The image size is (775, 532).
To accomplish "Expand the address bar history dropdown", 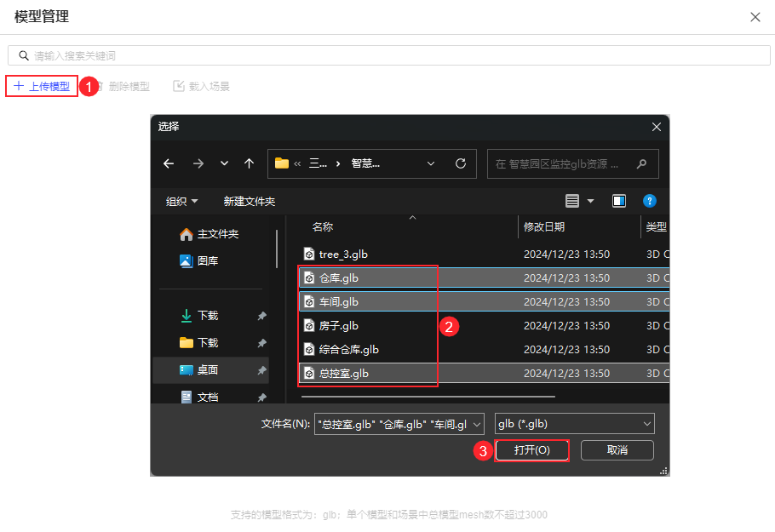I will tap(431, 163).
